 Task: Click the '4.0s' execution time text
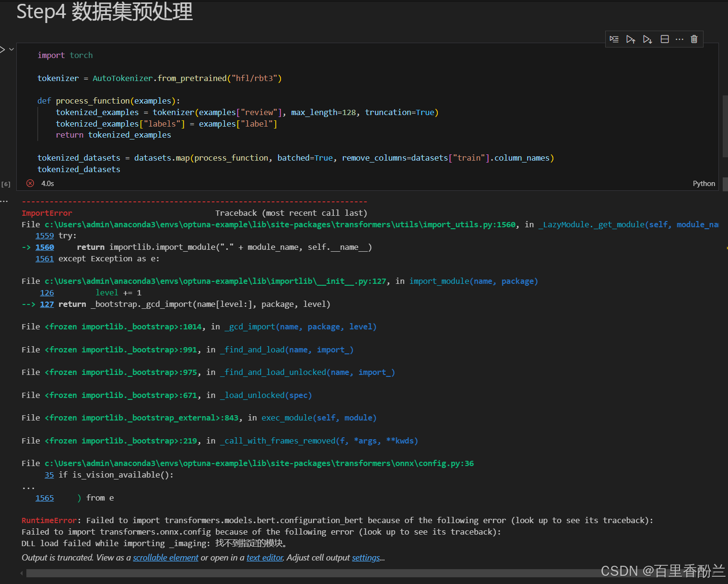tap(47, 184)
